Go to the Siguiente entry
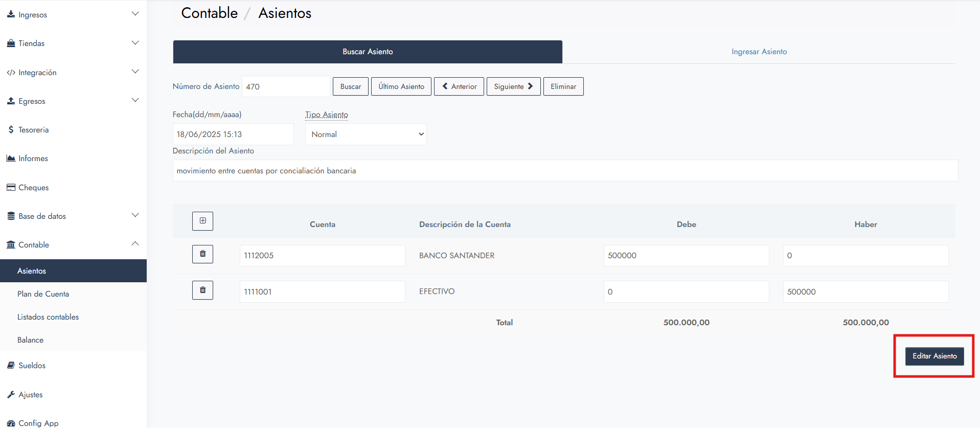Screen dimensions: 980x428 coord(513,86)
